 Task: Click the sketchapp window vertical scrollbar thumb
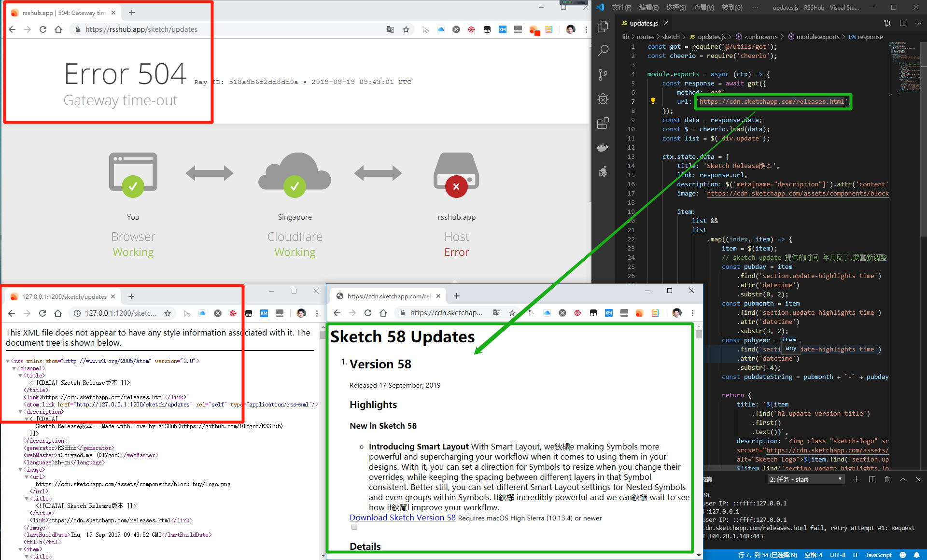coord(698,334)
